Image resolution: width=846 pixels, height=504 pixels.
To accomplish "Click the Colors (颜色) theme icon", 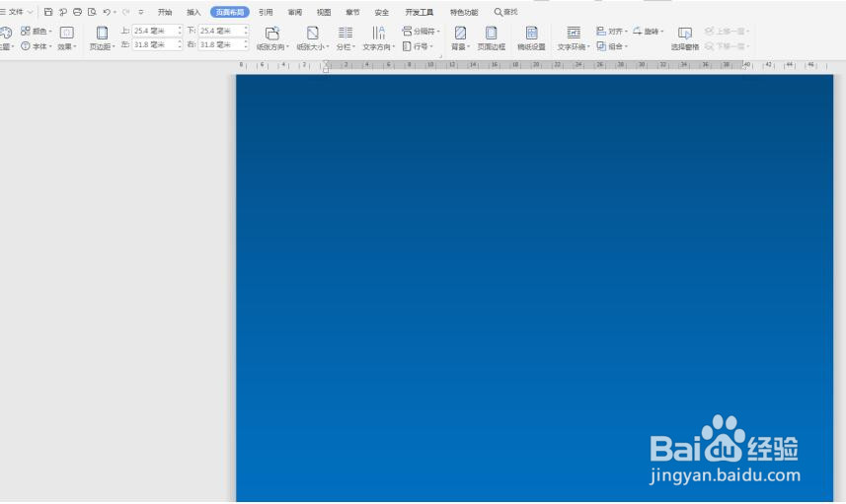I will coord(26,31).
